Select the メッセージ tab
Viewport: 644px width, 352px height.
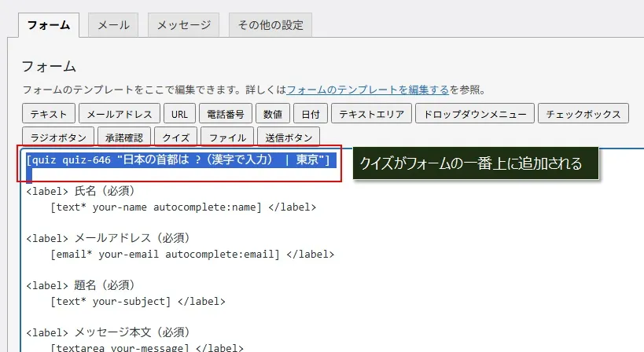click(183, 24)
